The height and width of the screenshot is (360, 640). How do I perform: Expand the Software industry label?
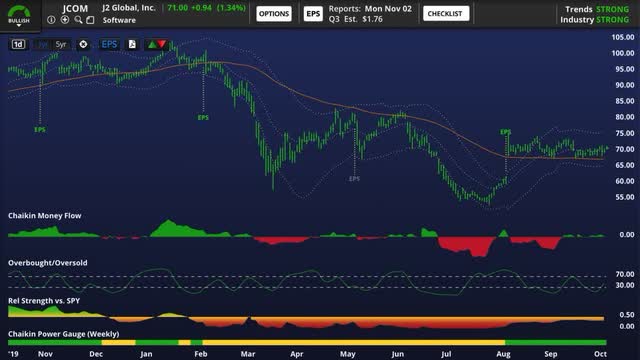[x=119, y=20]
